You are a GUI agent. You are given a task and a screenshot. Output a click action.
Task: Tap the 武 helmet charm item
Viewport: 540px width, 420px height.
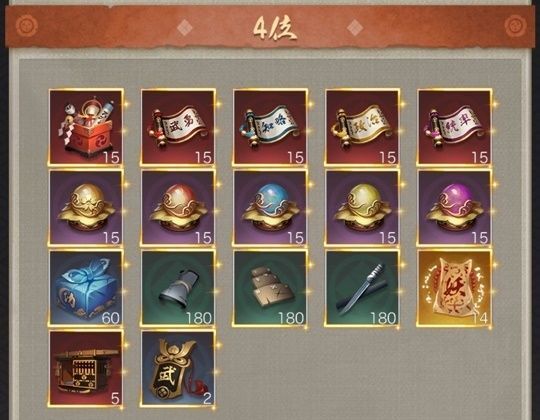point(178,369)
